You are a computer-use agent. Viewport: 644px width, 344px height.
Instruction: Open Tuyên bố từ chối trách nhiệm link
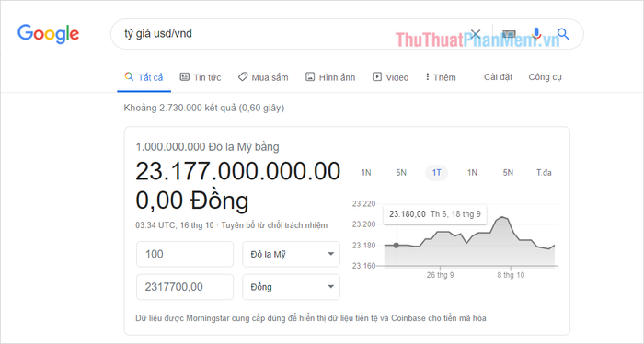(274, 225)
